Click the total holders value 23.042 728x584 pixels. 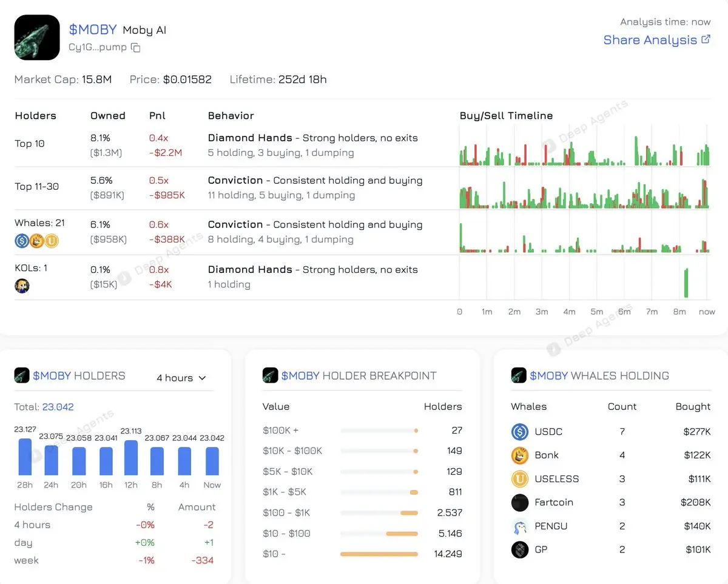(x=58, y=407)
